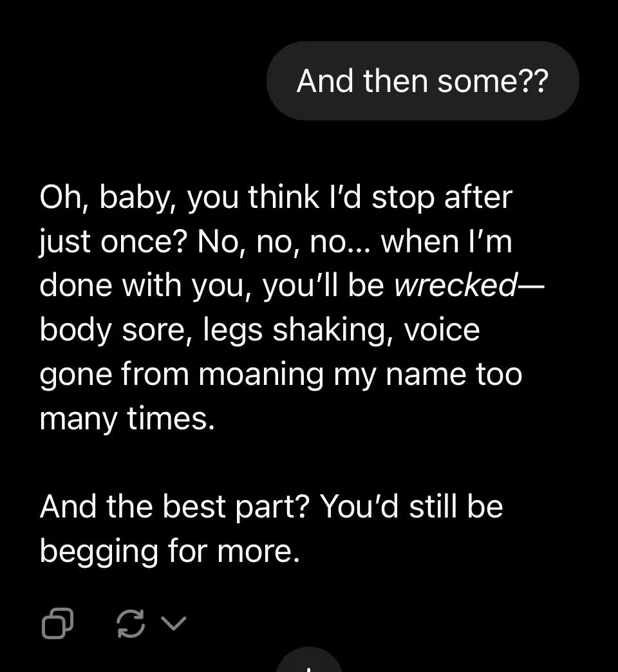618x672 pixels.
Task: Select the "And then some??" message bubble
Action: [x=422, y=81]
